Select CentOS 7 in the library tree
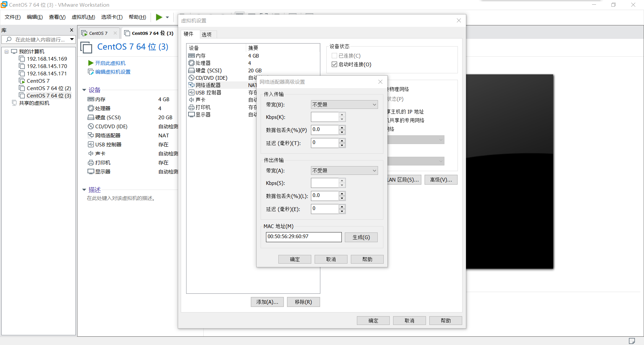This screenshot has height=345, width=644. pyautogui.click(x=38, y=81)
